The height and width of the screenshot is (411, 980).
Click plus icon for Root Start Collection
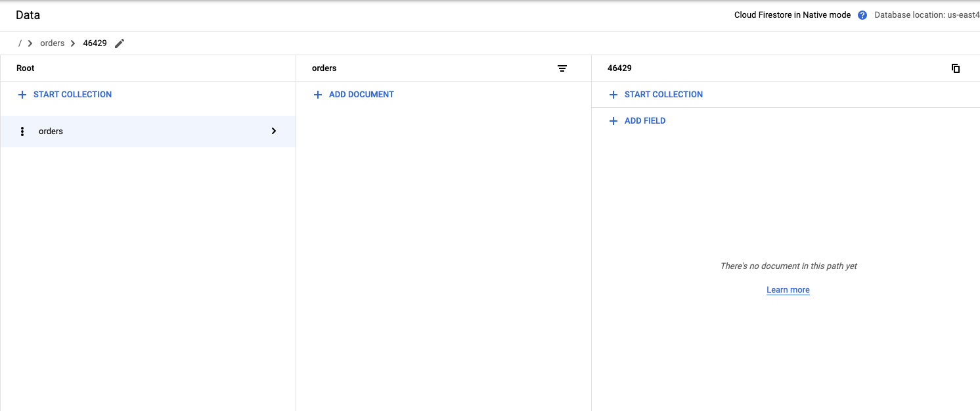coord(22,95)
